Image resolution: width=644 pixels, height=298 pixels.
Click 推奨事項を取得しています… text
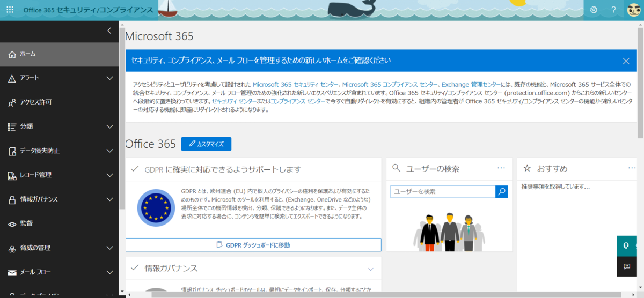click(x=555, y=187)
